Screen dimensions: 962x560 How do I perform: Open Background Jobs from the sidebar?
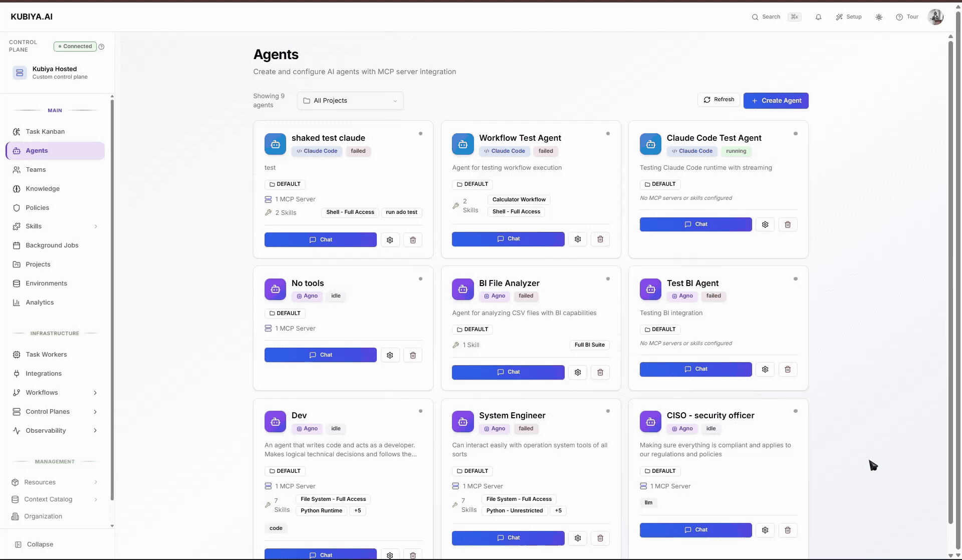(x=52, y=245)
